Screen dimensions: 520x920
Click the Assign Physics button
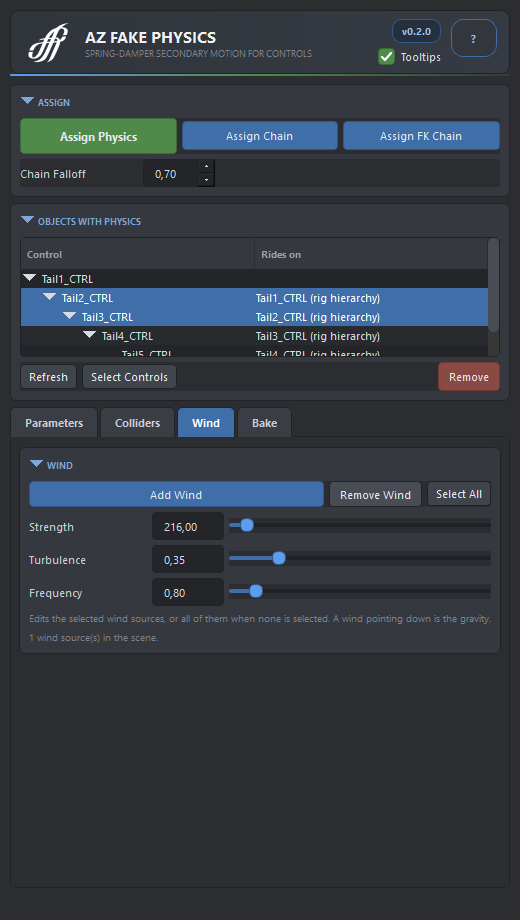(99, 136)
